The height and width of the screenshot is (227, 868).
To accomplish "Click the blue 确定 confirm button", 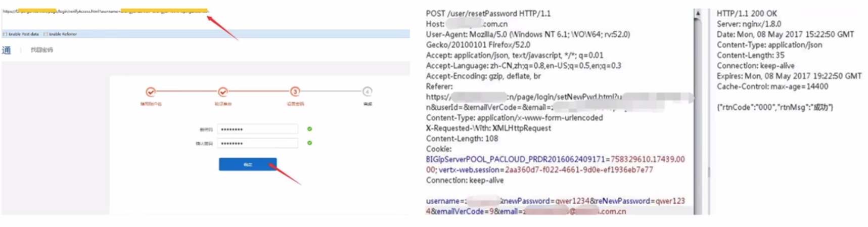I will pyautogui.click(x=248, y=164).
